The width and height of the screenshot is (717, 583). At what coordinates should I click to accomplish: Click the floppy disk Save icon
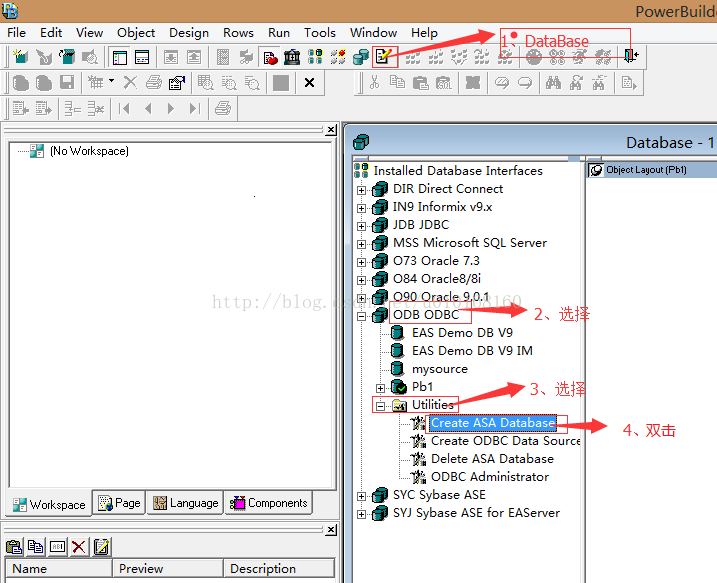click(67, 83)
